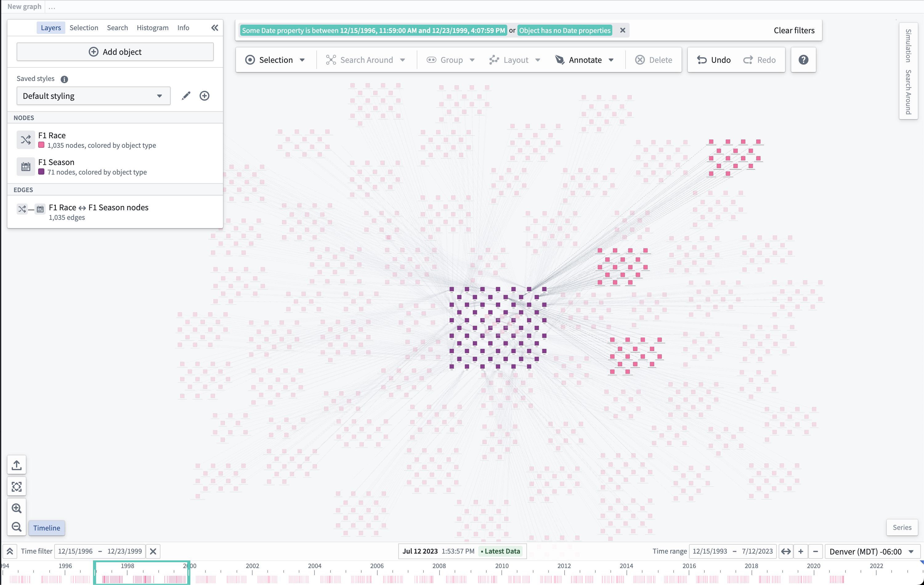Open the help question mark icon
Screen dimensions: 924x585
(803, 60)
